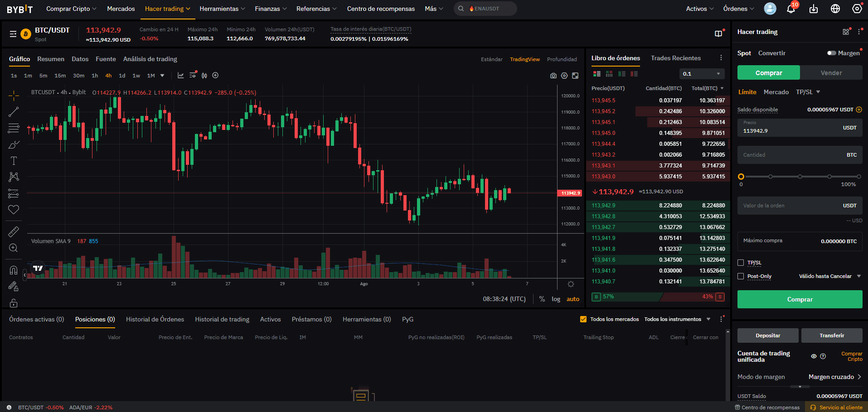This screenshot has width=868, height=412.
Task: Toggle magnet mode on chart
Action: tap(14, 270)
